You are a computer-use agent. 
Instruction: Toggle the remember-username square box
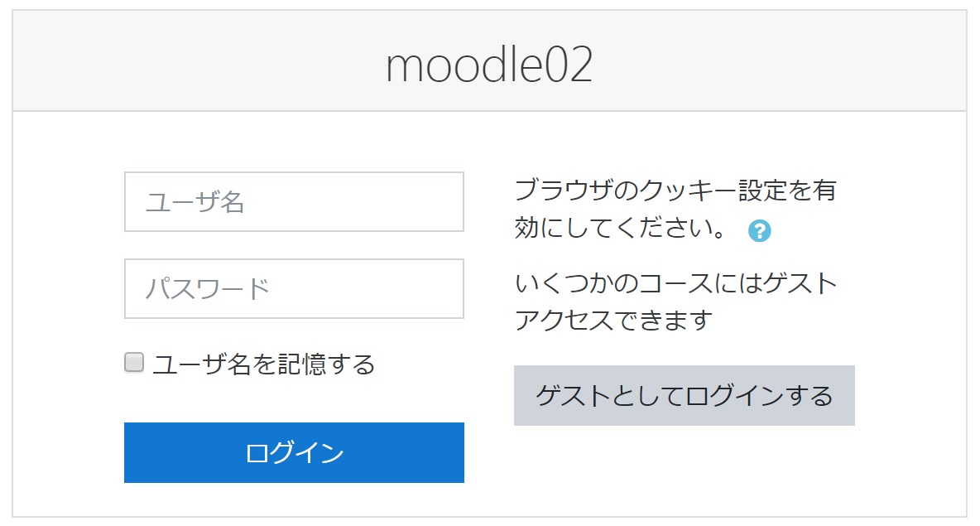[x=134, y=362]
